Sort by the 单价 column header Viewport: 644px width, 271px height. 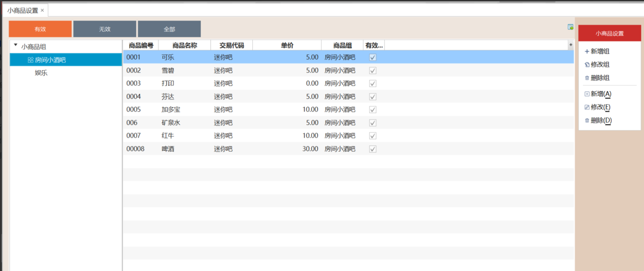pos(287,45)
